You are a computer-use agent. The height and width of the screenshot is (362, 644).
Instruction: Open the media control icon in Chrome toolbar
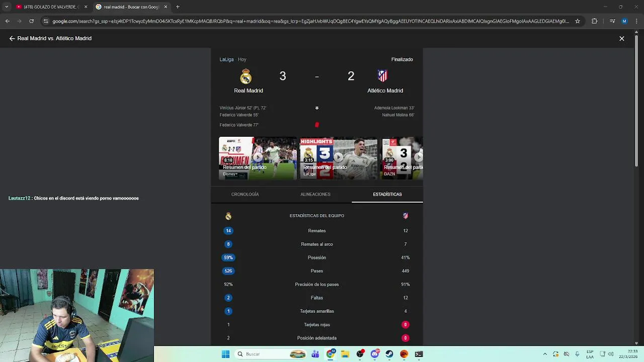(x=612, y=21)
